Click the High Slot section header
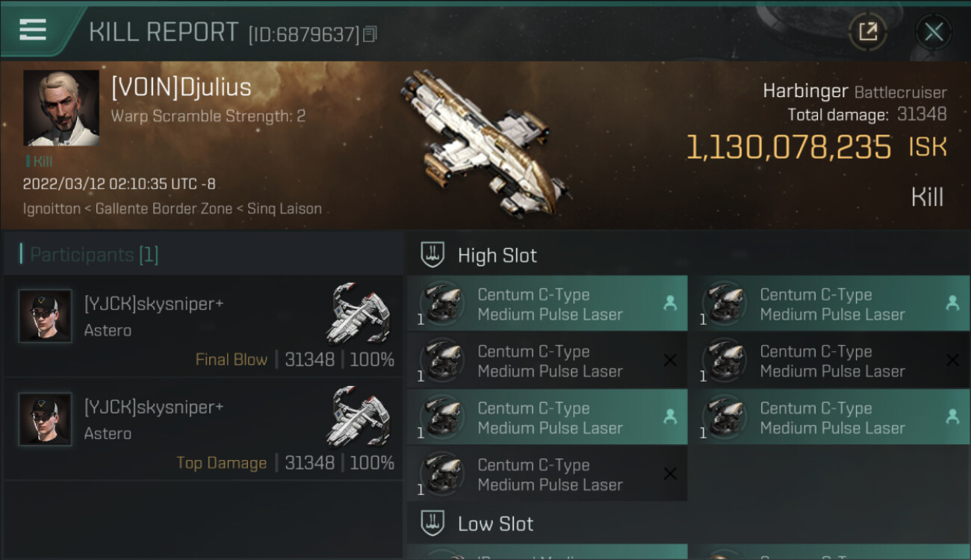The height and width of the screenshot is (560, 971). 497,255
